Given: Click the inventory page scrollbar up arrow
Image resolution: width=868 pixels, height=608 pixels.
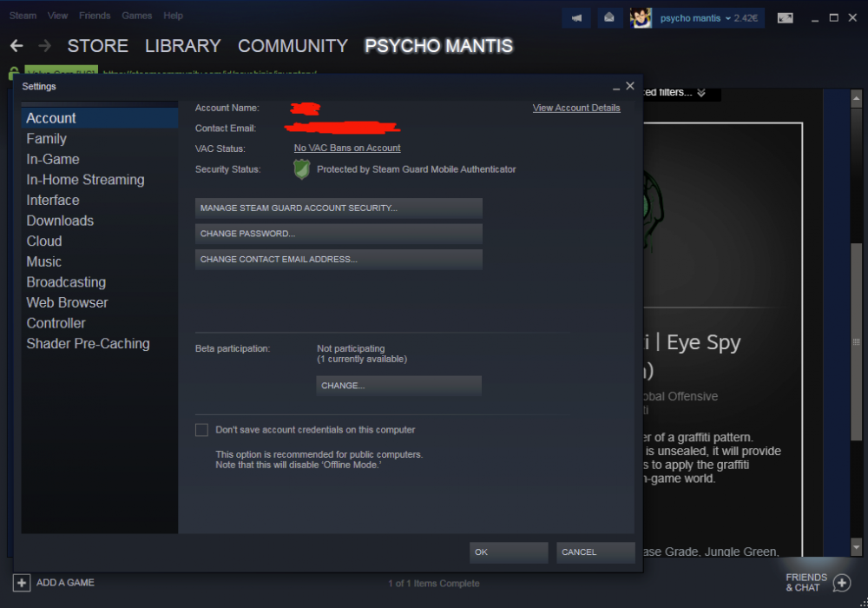Looking at the screenshot, I should coord(857,98).
